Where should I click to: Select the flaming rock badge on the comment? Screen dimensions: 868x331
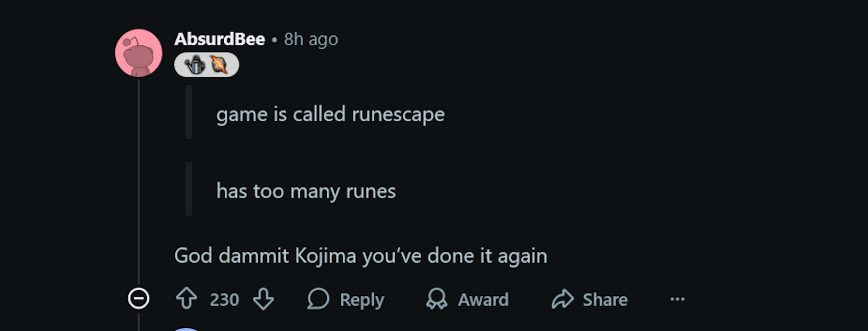click(x=218, y=64)
